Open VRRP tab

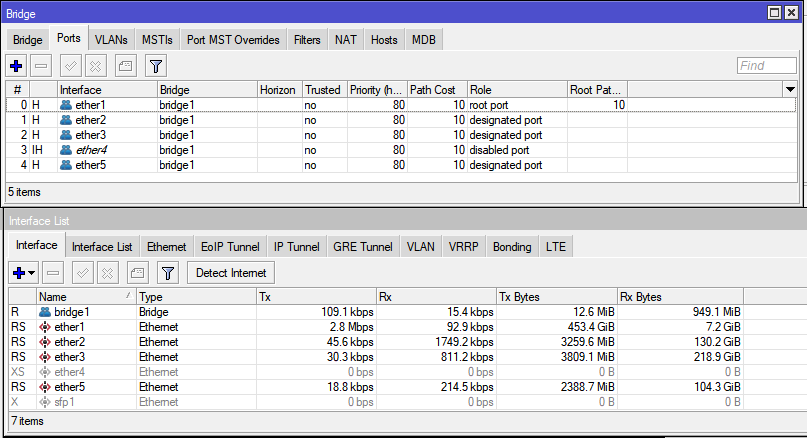point(463,247)
